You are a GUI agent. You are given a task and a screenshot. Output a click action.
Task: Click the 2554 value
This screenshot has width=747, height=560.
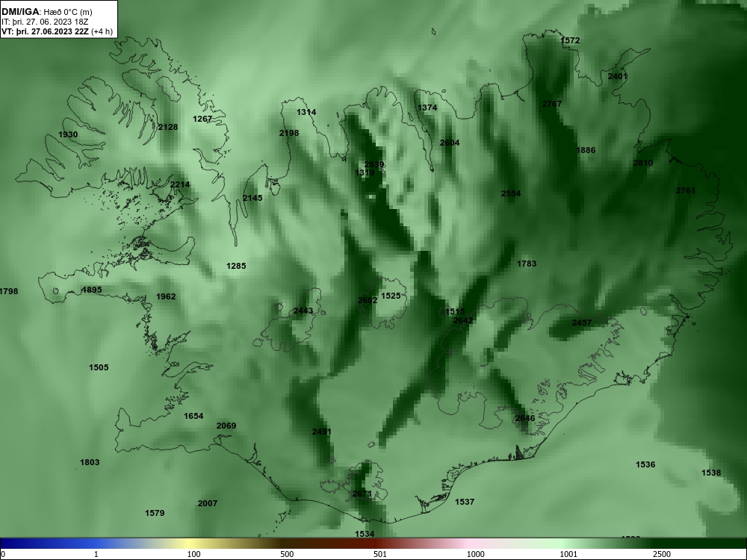[511, 194]
